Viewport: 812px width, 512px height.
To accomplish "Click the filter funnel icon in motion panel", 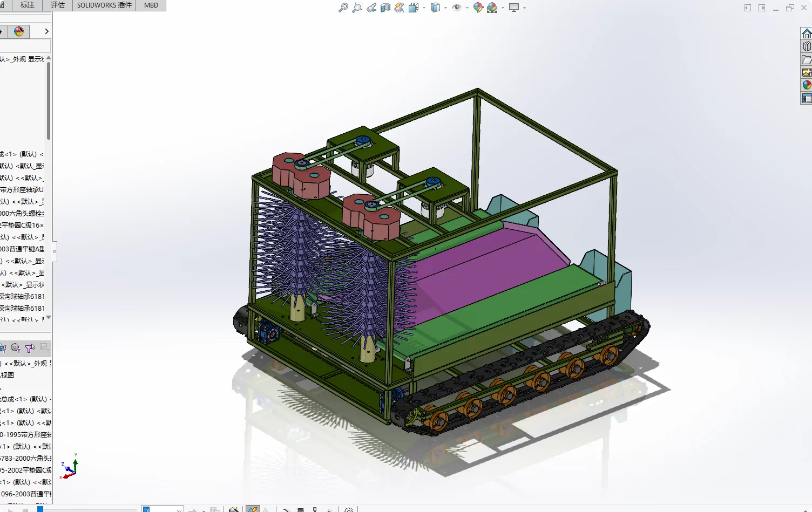I will [x=30, y=348].
